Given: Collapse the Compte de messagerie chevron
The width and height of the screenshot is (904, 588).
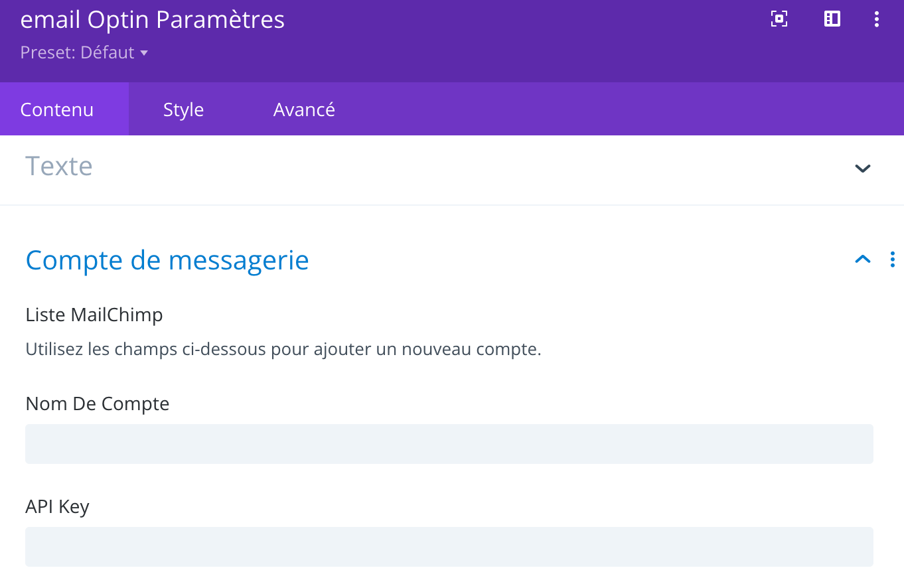Looking at the screenshot, I should click(862, 259).
